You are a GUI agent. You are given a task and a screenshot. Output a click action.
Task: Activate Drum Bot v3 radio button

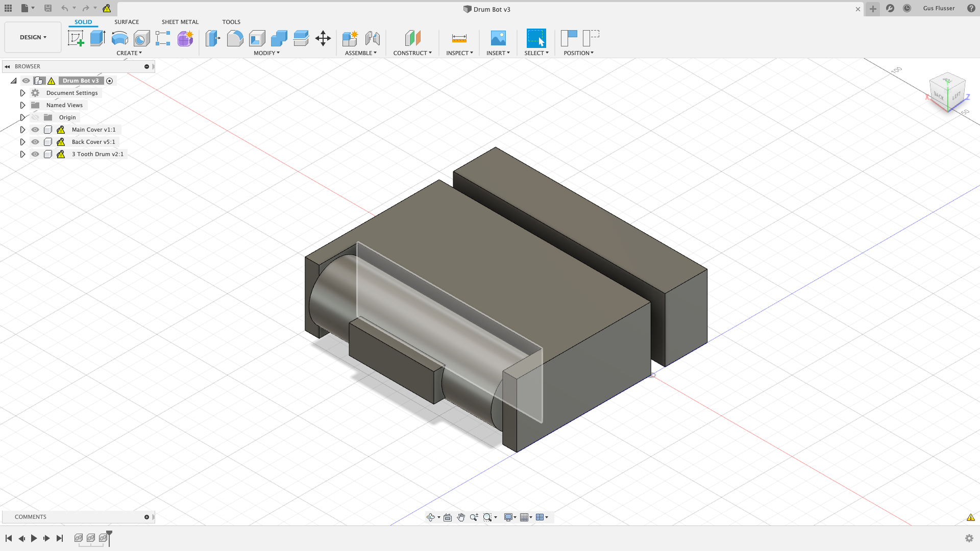pyautogui.click(x=110, y=81)
